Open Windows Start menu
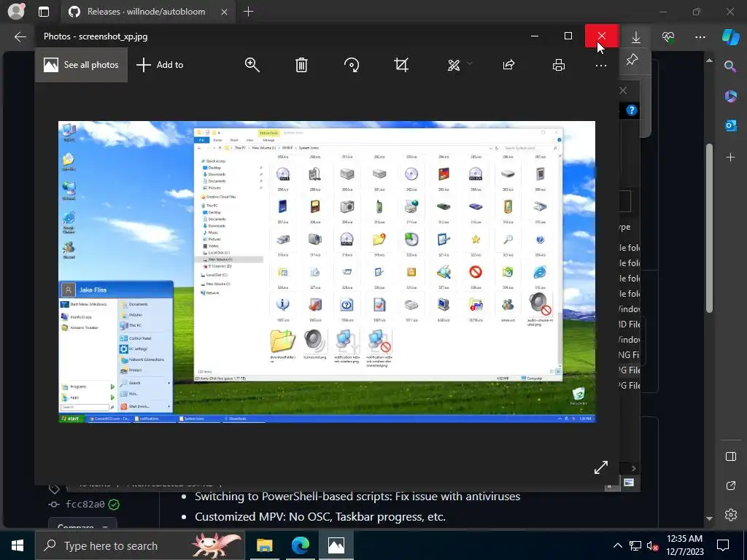 (18, 545)
